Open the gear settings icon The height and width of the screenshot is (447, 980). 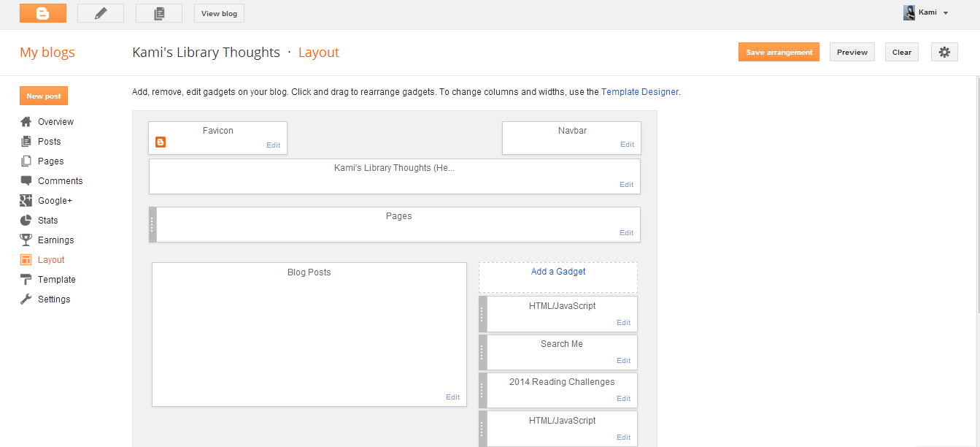(x=944, y=52)
